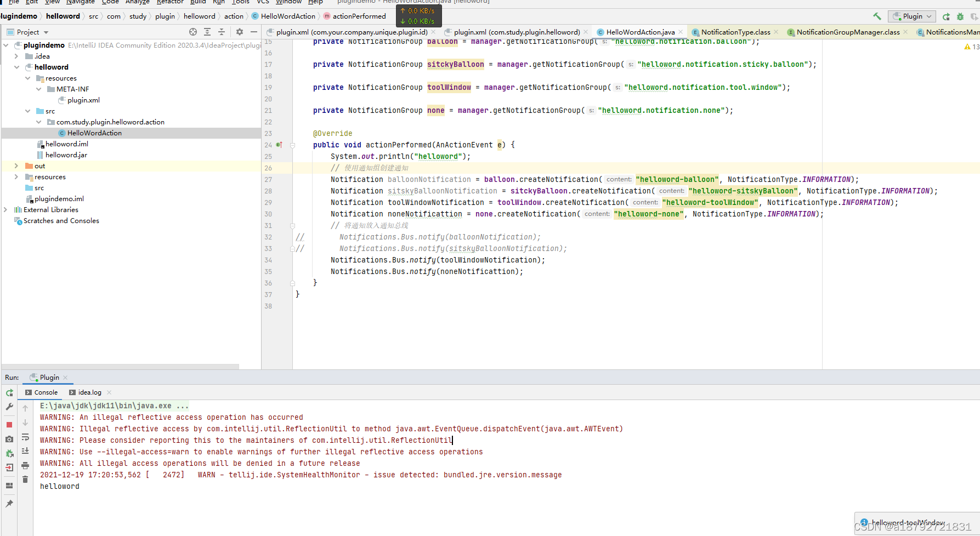This screenshot has width=980, height=536.
Task: Open the Plugin run configuration dropdown
Action: coord(913,16)
